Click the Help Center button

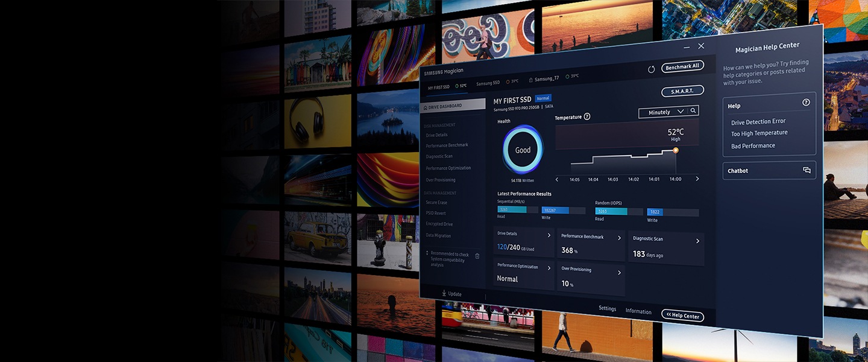[x=682, y=316]
